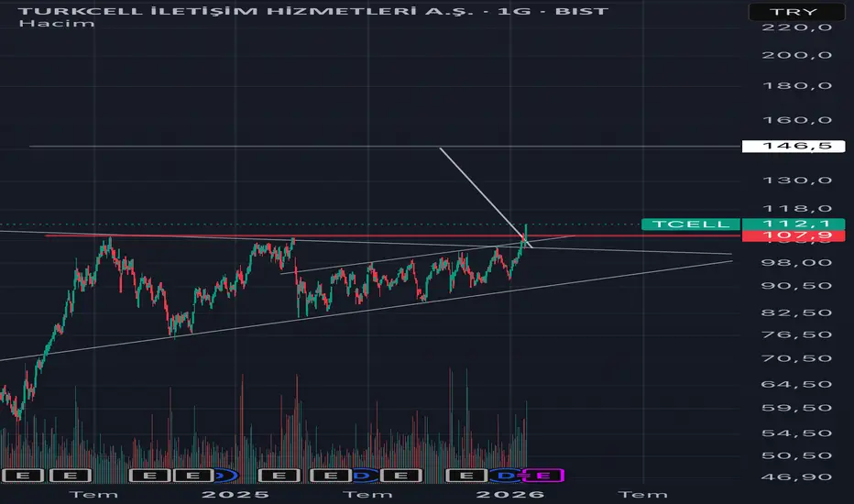Click the red 107,9 price label
The image size is (854, 504).
(794, 236)
